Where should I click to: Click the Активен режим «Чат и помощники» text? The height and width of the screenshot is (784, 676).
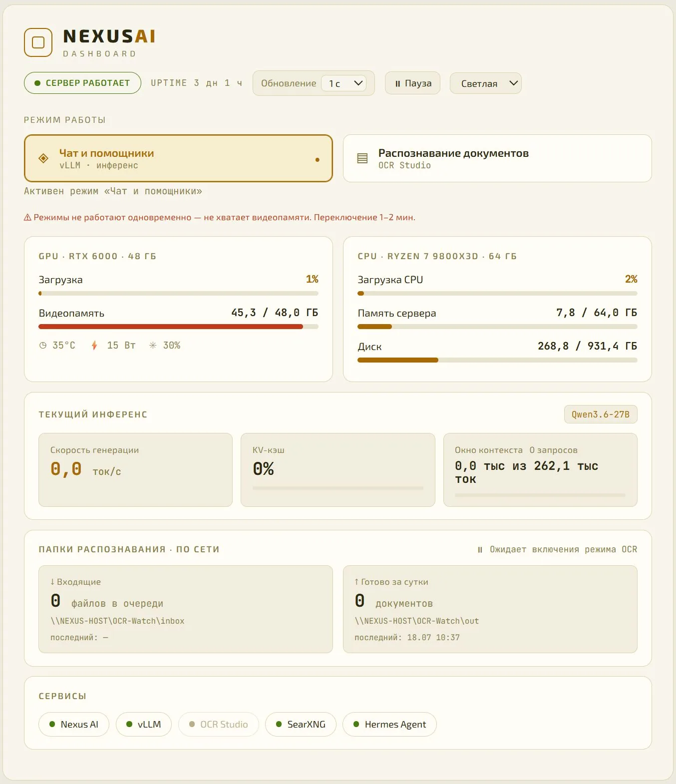tap(113, 191)
